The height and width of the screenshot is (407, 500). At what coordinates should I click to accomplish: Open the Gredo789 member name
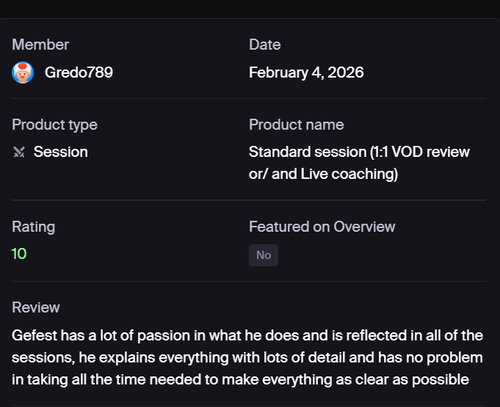(x=79, y=72)
